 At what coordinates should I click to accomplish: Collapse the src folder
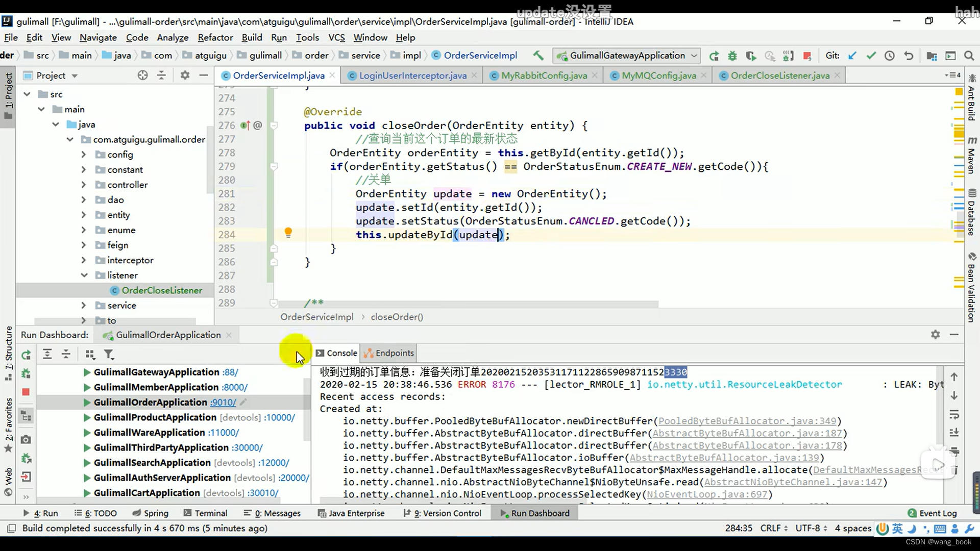[27, 94]
